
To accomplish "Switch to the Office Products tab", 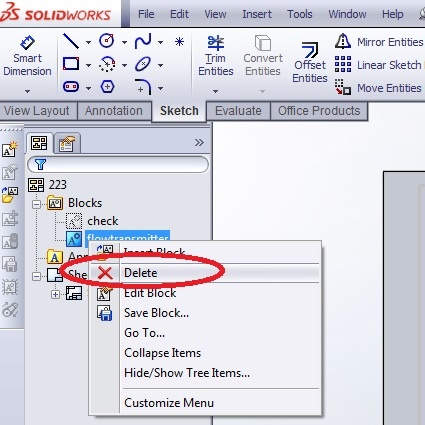I will click(319, 111).
